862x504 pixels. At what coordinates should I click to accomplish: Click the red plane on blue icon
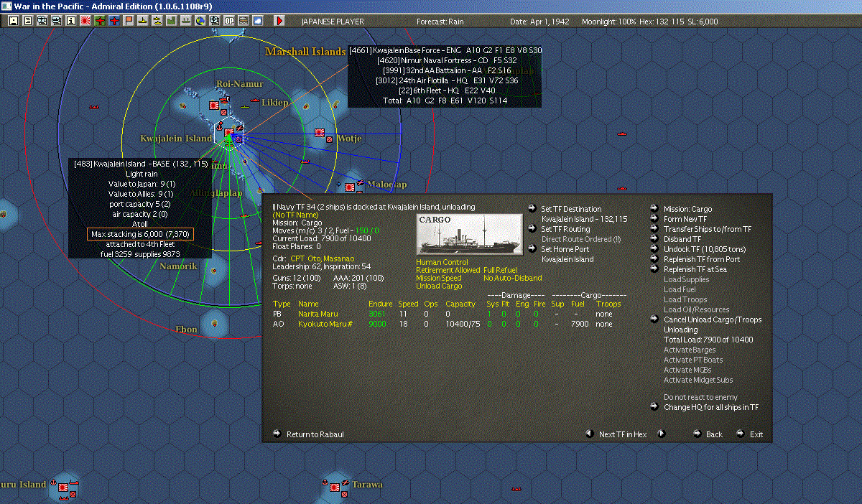(x=113, y=21)
